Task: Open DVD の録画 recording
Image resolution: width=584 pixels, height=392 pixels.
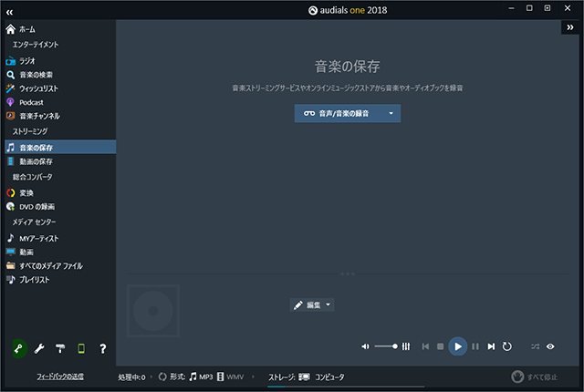Action: click(60, 207)
